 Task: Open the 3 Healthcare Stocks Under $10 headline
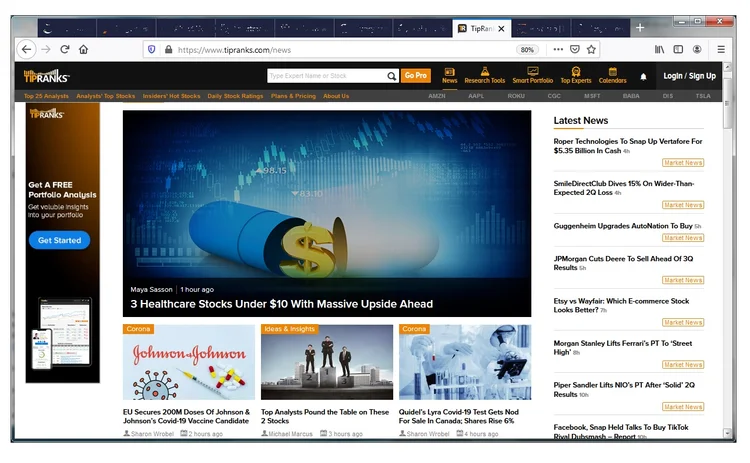click(x=281, y=304)
